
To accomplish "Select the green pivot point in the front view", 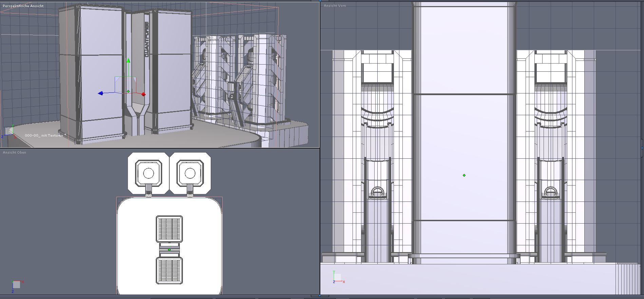I will [x=464, y=175].
